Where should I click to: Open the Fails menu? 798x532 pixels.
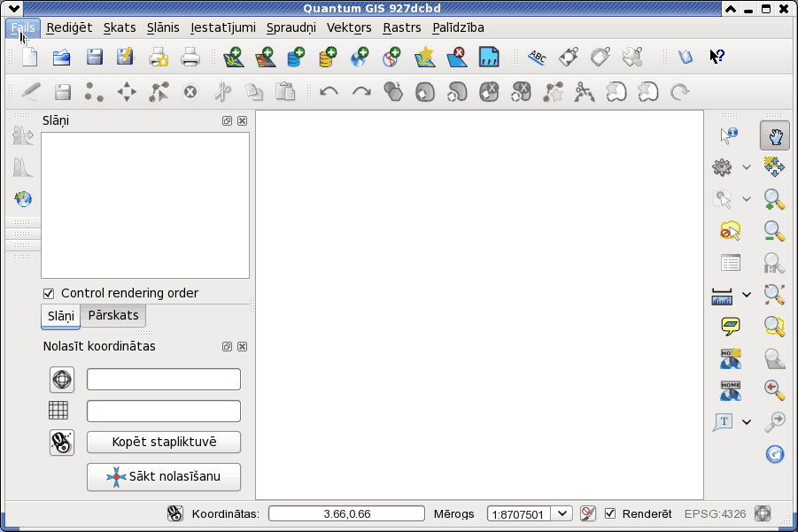coord(23,27)
